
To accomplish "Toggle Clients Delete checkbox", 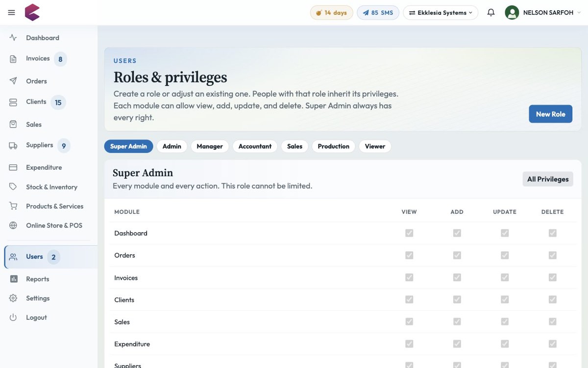I will (552, 299).
